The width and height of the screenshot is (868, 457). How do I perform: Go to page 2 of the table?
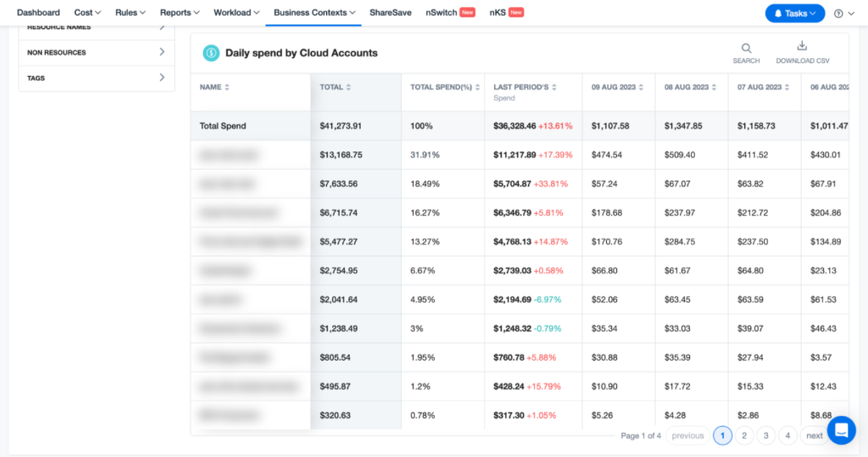(744, 435)
